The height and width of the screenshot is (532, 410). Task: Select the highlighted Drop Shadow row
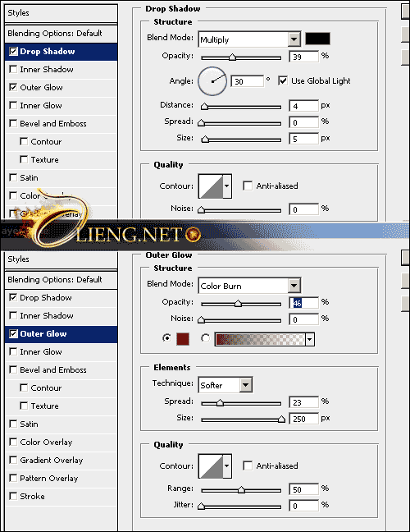(x=61, y=52)
